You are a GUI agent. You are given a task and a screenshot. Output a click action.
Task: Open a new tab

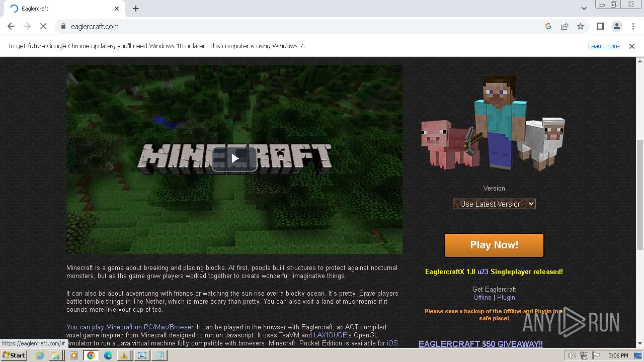tap(136, 9)
